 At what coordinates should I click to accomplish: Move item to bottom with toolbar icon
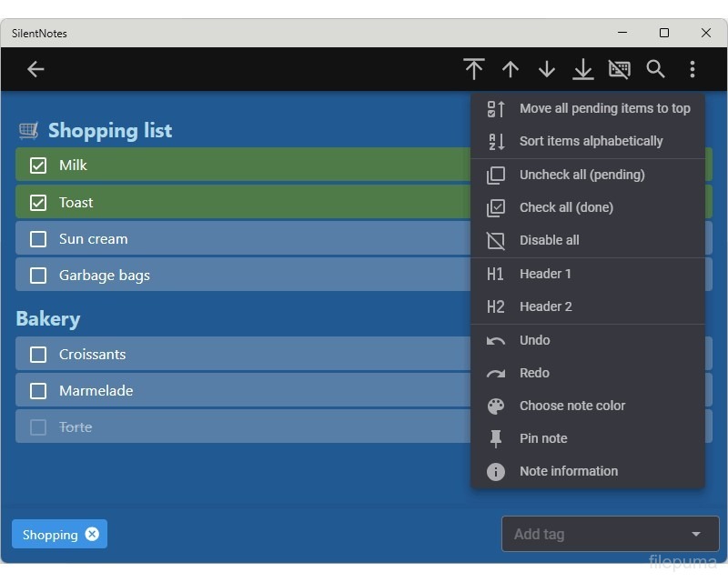(583, 69)
